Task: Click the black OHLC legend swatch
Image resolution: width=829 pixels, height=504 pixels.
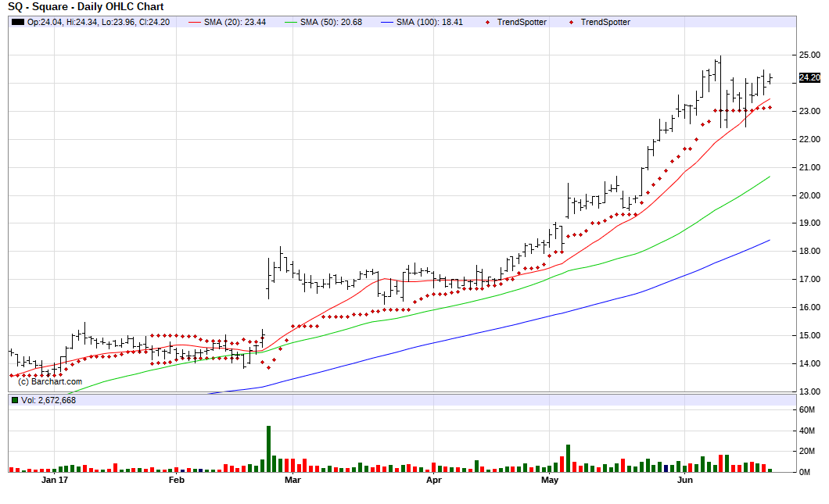Action: tap(18, 22)
